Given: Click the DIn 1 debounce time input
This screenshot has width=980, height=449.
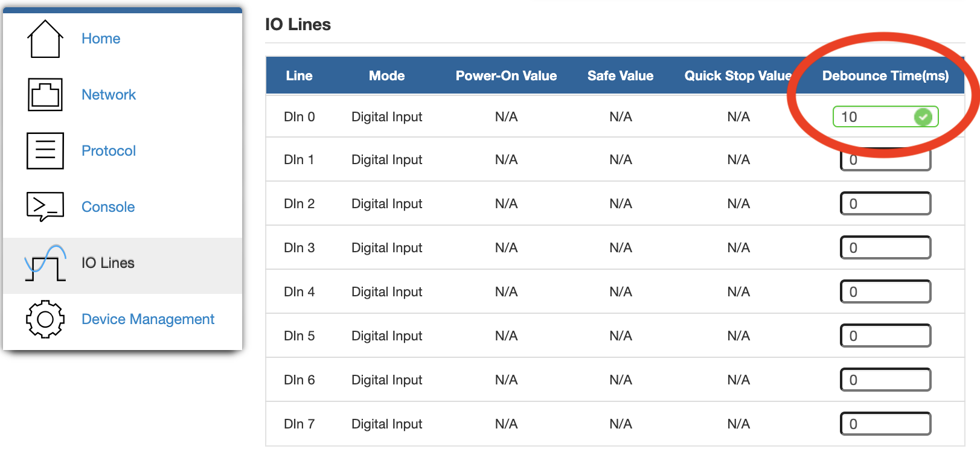Looking at the screenshot, I should point(885,159).
